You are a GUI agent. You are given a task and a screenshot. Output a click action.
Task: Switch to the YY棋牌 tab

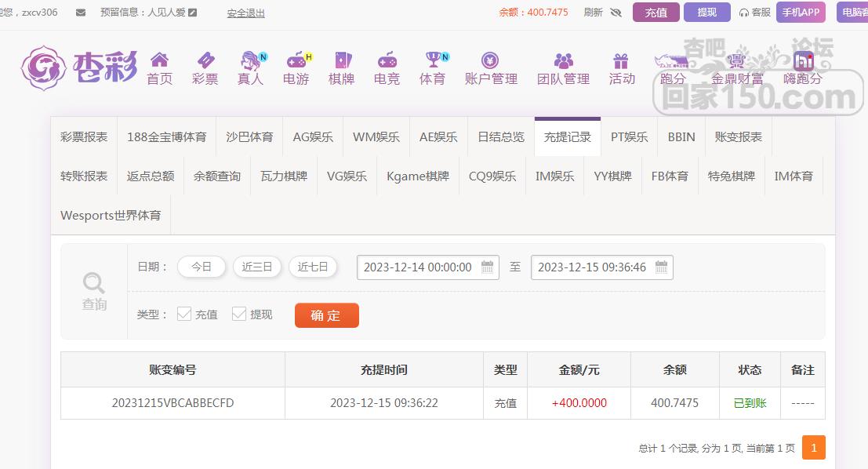coord(613,176)
